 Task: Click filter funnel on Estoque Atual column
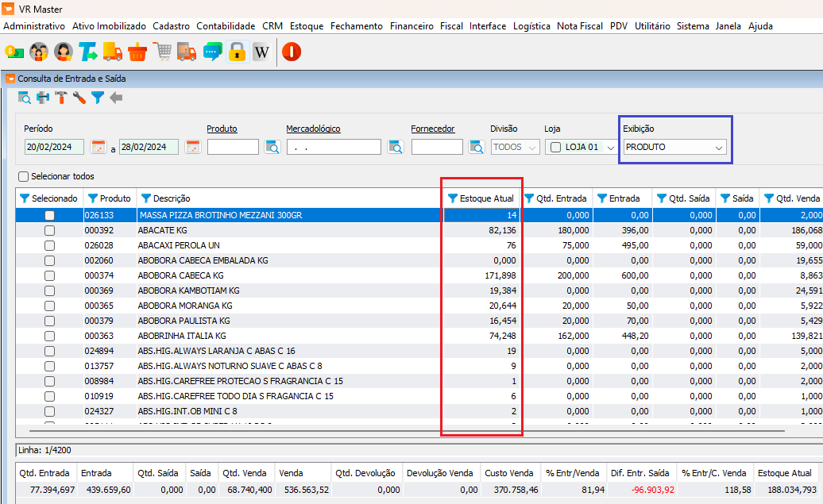[453, 198]
